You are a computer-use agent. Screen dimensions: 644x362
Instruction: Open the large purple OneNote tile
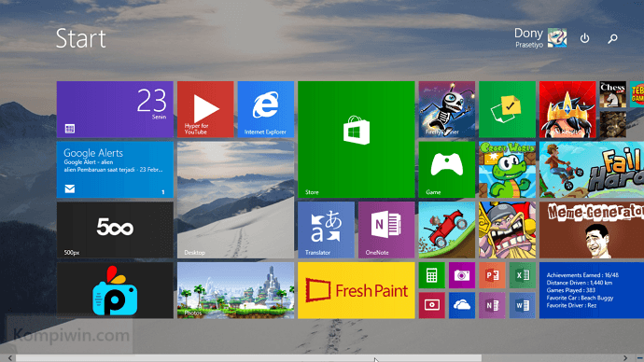tap(386, 230)
